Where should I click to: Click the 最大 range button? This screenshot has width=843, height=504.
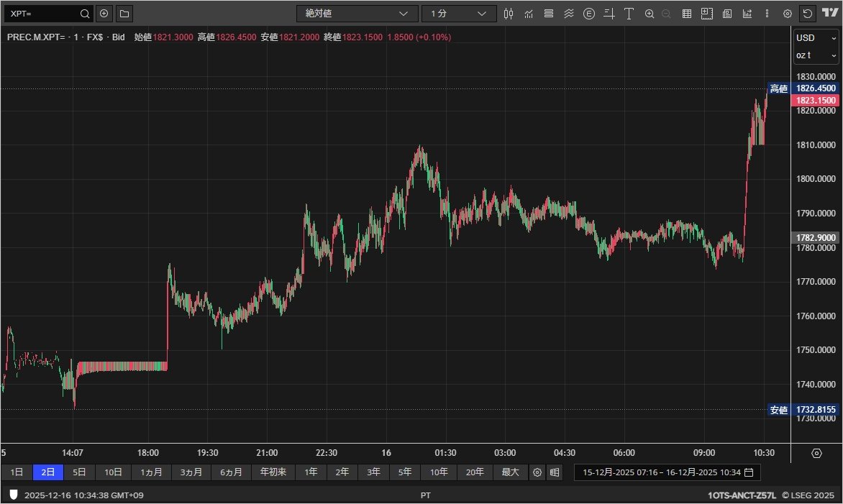pyautogui.click(x=510, y=472)
